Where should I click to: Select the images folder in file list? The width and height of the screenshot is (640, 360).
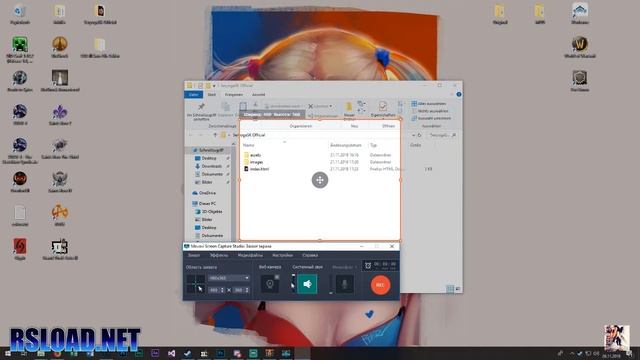tap(253, 162)
